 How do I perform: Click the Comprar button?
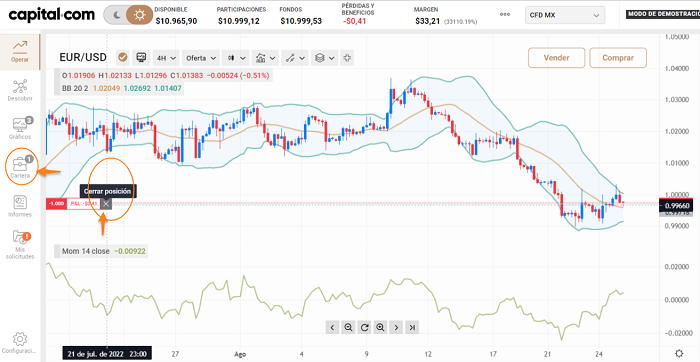(x=618, y=58)
